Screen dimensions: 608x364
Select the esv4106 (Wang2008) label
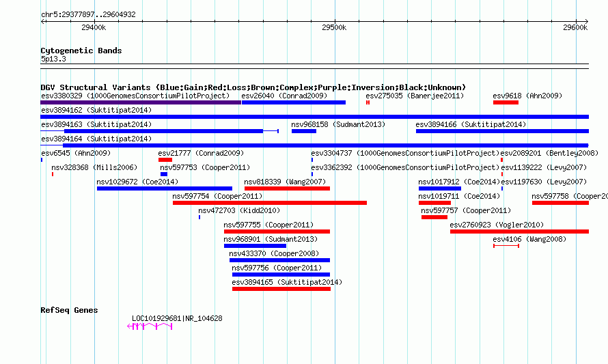click(x=529, y=239)
